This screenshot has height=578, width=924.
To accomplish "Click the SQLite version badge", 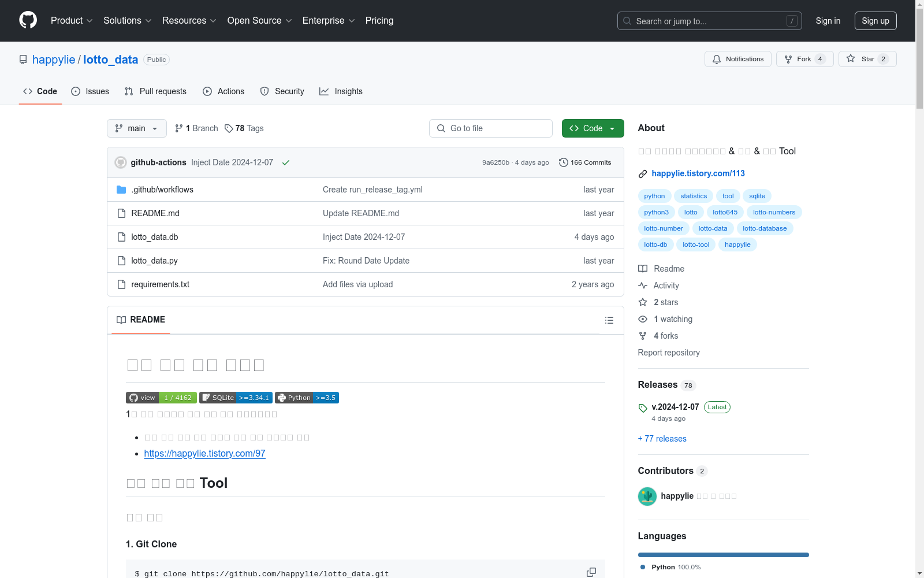I will coord(236,398).
